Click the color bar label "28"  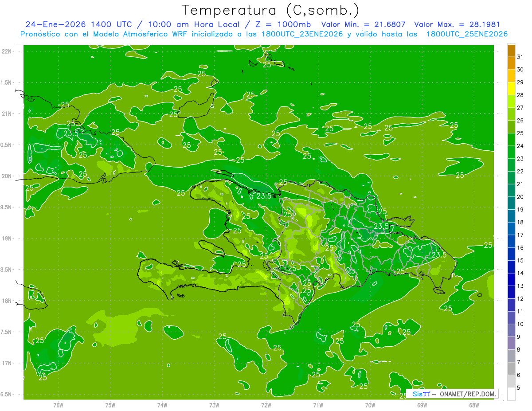(520, 95)
